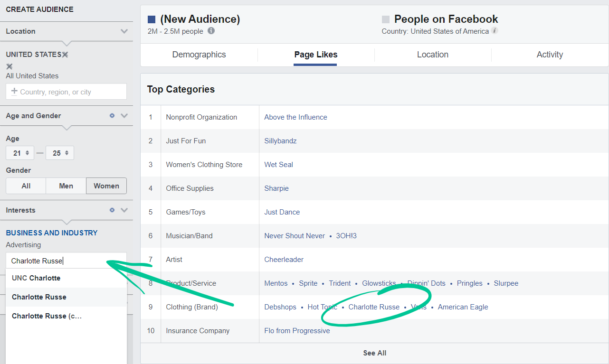Open the New Audience size info icon
This screenshot has height=364, width=609.
coord(211,31)
